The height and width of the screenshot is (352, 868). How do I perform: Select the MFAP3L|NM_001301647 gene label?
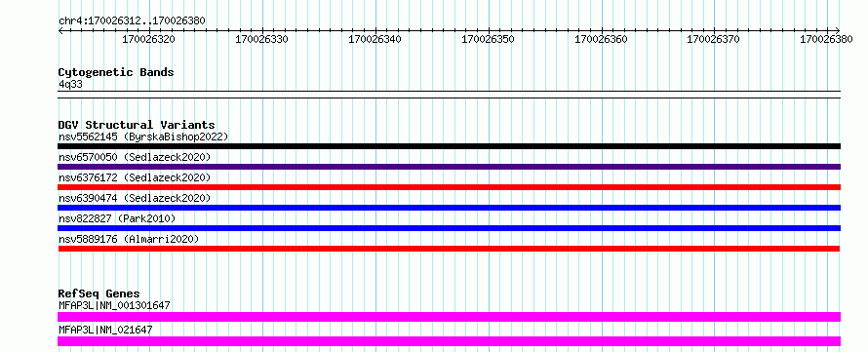[114, 305]
